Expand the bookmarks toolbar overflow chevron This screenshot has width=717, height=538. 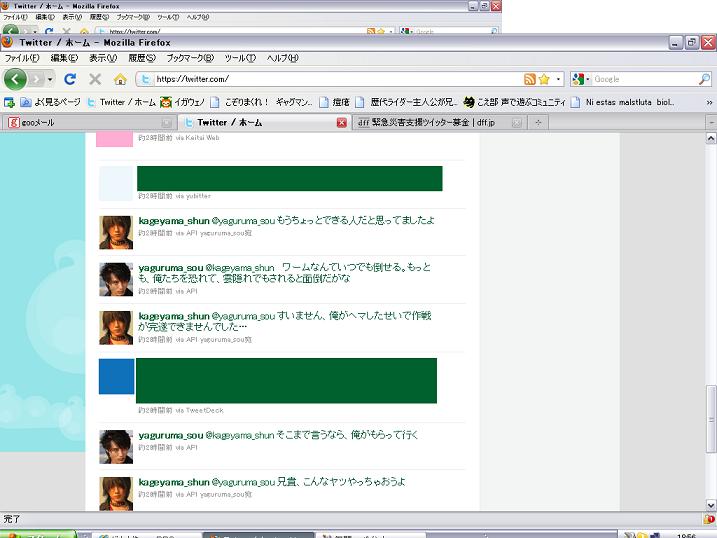click(709, 102)
